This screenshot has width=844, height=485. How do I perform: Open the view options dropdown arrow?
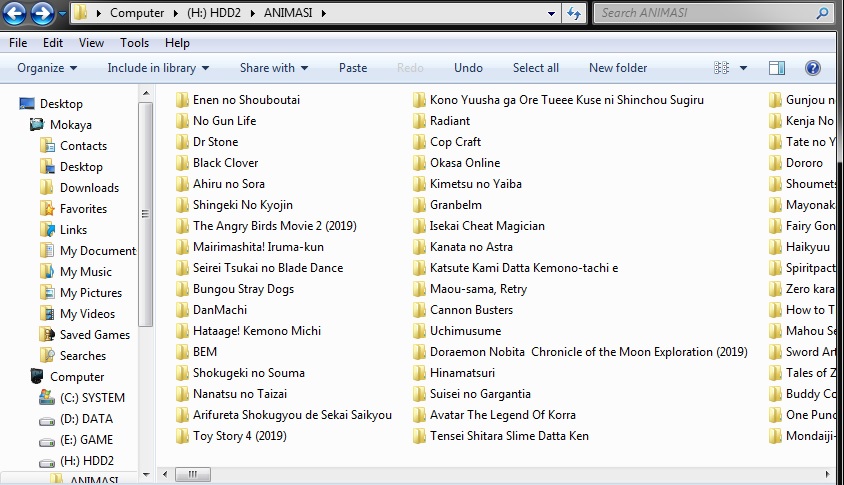[x=743, y=68]
